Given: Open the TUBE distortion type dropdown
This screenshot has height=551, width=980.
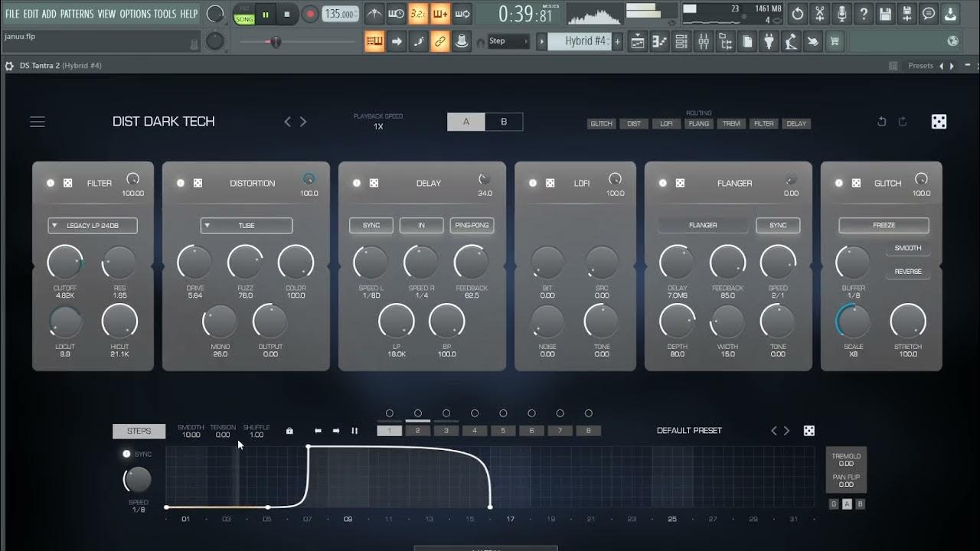Looking at the screenshot, I should (247, 225).
